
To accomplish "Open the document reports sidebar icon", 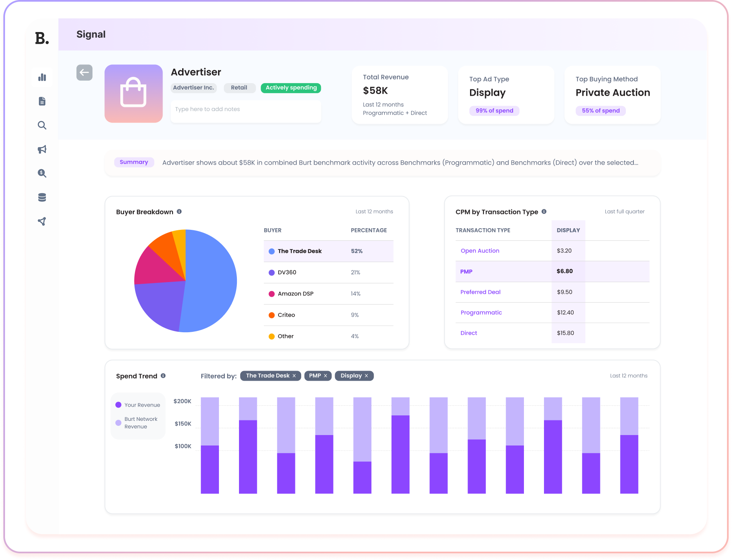I will pyautogui.click(x=42, y=101).
